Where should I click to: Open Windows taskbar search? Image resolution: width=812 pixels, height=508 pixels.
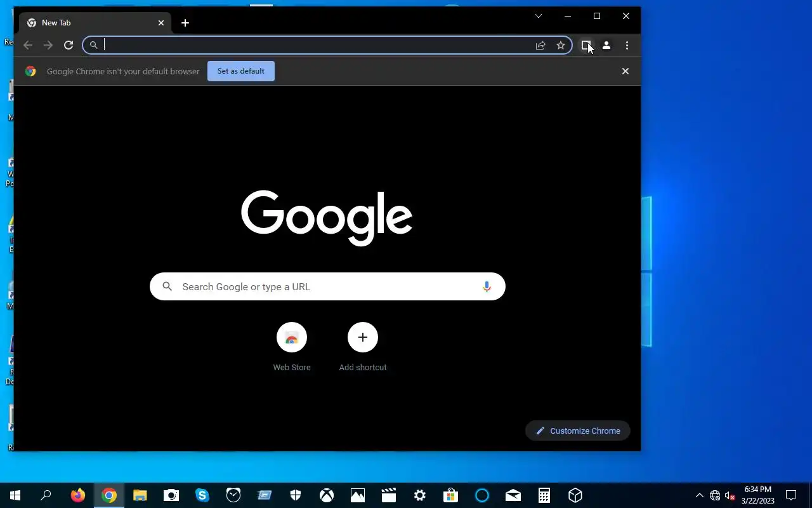coord(46,495)
